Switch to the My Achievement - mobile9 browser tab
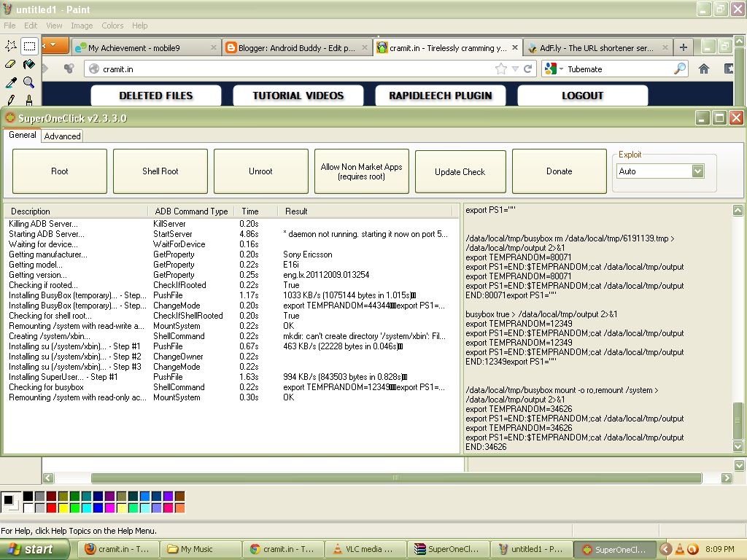Image resolution: width=747 pixels, height=560 pixels. click(146, 47)
